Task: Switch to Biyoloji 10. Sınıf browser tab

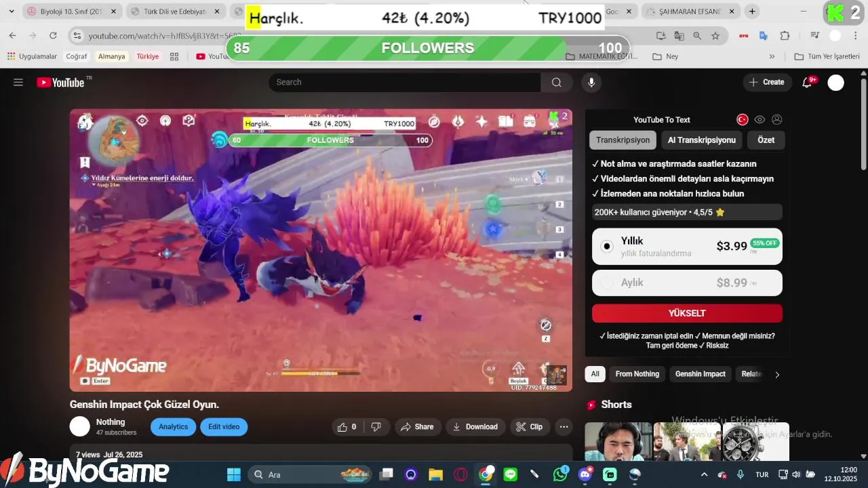Action: tap(71, 12)
